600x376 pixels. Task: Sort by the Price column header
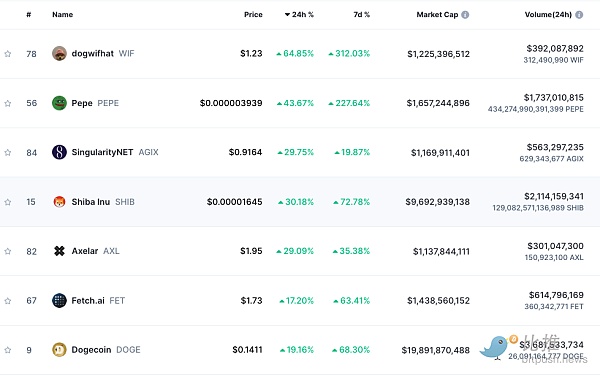tap(253, 15)
